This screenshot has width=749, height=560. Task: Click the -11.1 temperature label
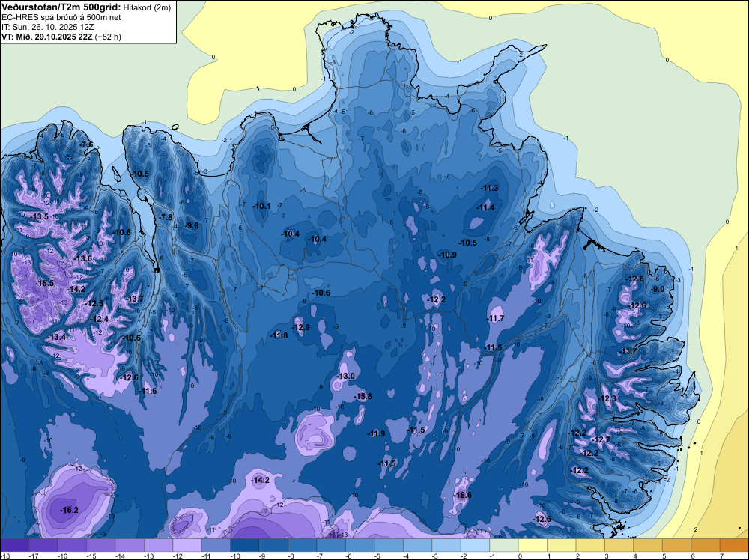click(627, 351)
